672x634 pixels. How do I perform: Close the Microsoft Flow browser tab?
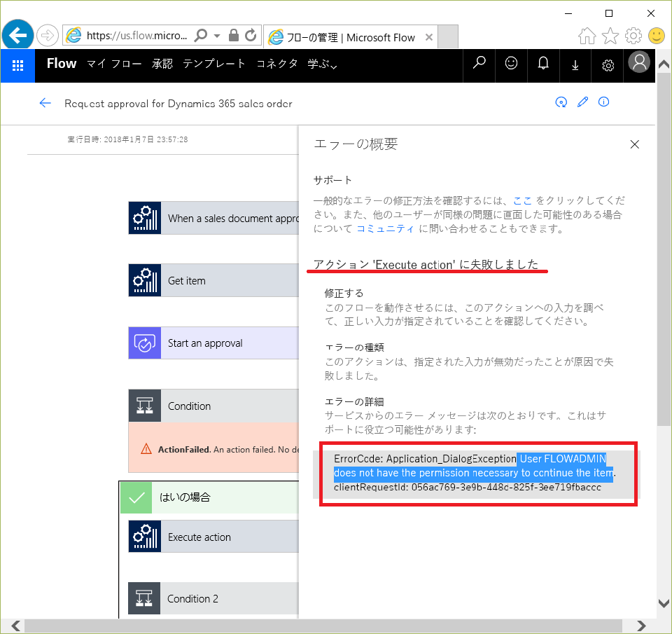428,37
